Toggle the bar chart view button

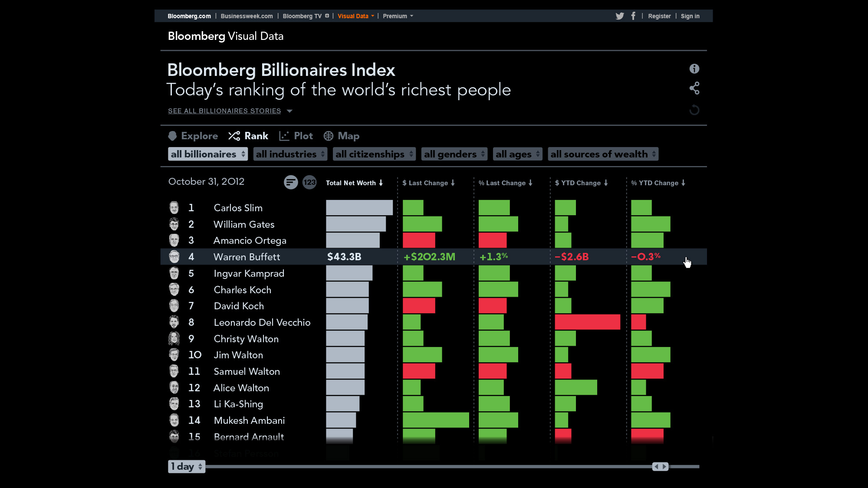point(291,182)
